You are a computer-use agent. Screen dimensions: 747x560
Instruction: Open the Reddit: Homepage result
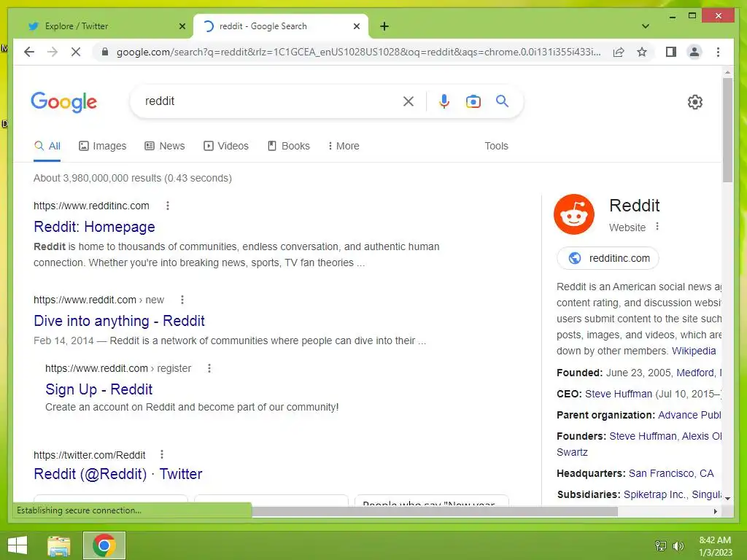click(x=94, y=227)
